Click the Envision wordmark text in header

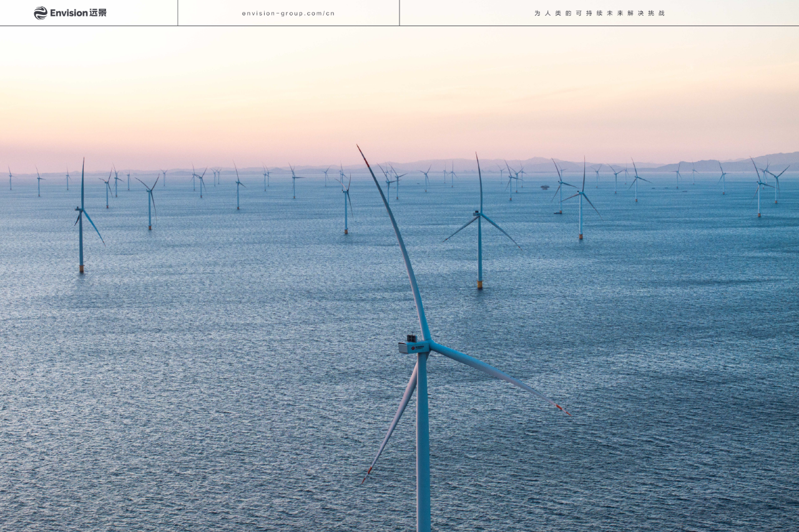pos(69,13)
